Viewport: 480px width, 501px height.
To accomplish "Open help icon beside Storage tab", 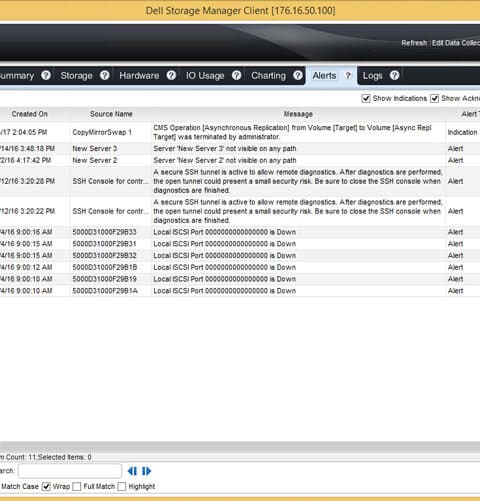I will pyautogui.click(x=105, y=75).
